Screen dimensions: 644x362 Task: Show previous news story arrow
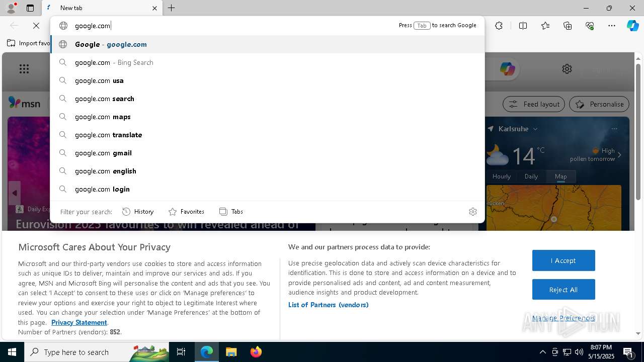(15, 193)
